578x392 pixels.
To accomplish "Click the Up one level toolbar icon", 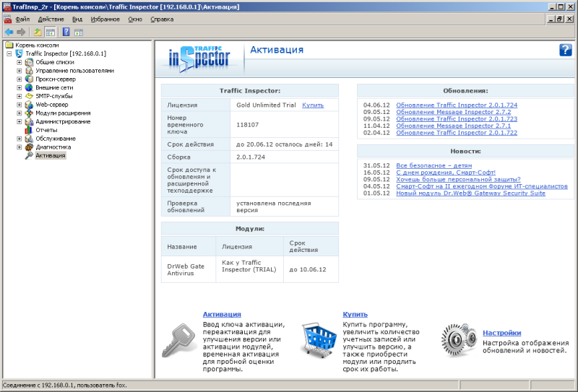I will (x=38, y=32).
